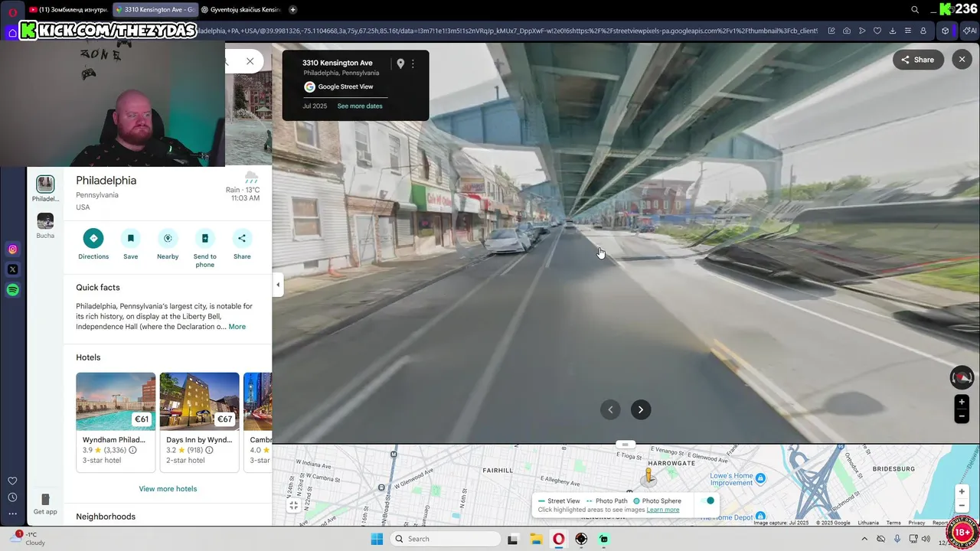
Task: Expand the mini map to fullscreen
Action: (x=293, y=506)
